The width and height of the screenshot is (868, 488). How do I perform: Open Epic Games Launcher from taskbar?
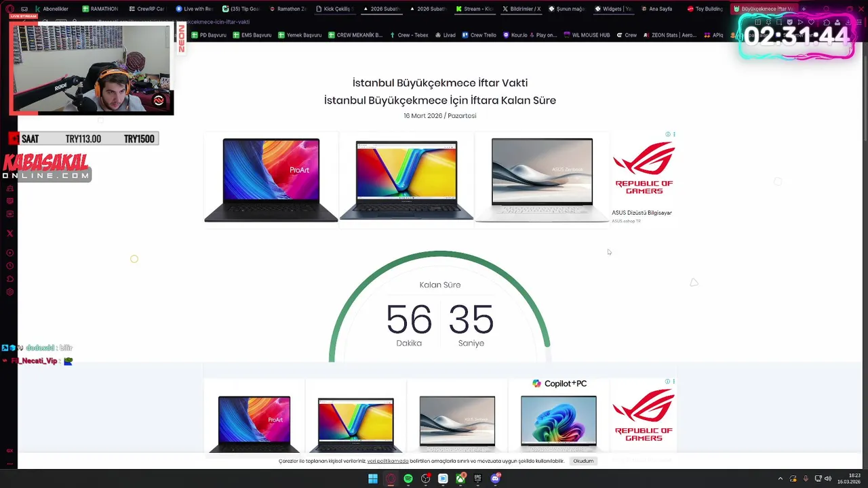coord(478,479)
